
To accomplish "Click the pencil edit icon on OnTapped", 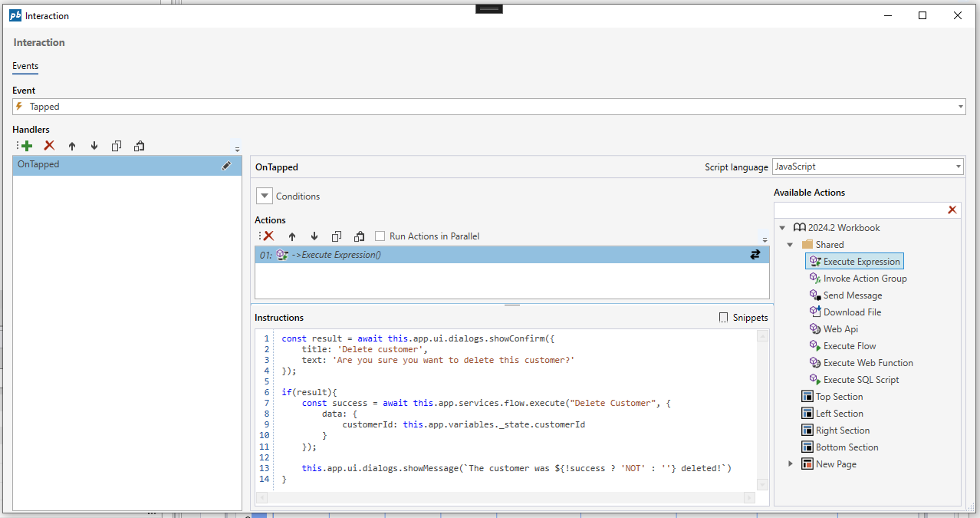I will tap(227, 165).
